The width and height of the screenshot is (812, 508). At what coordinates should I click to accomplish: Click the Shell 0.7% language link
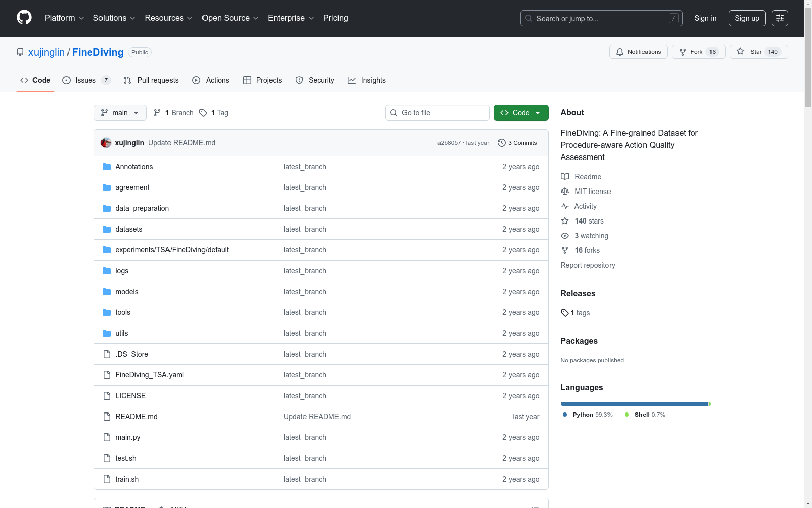pyautogui.click(x=645, y=415)
